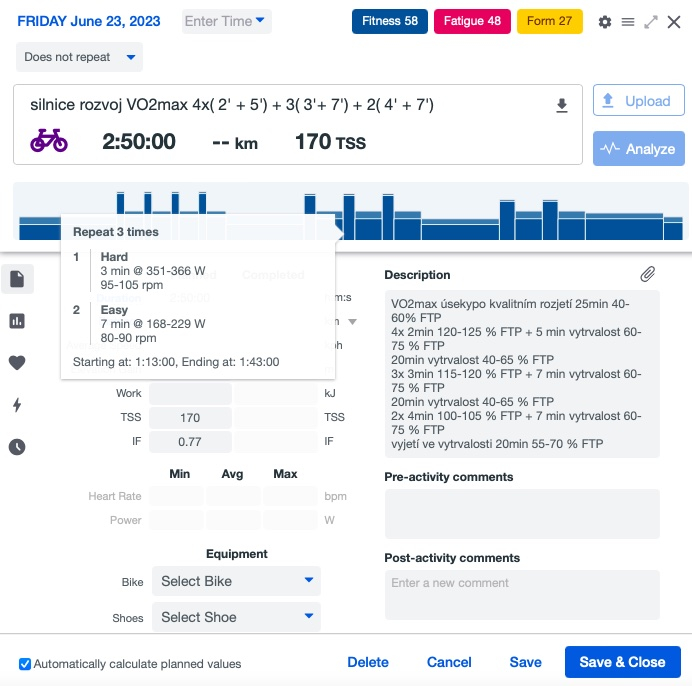Open the settings gear icon
The width and height of the screenshot is (692, 686).
click(605, 22)
